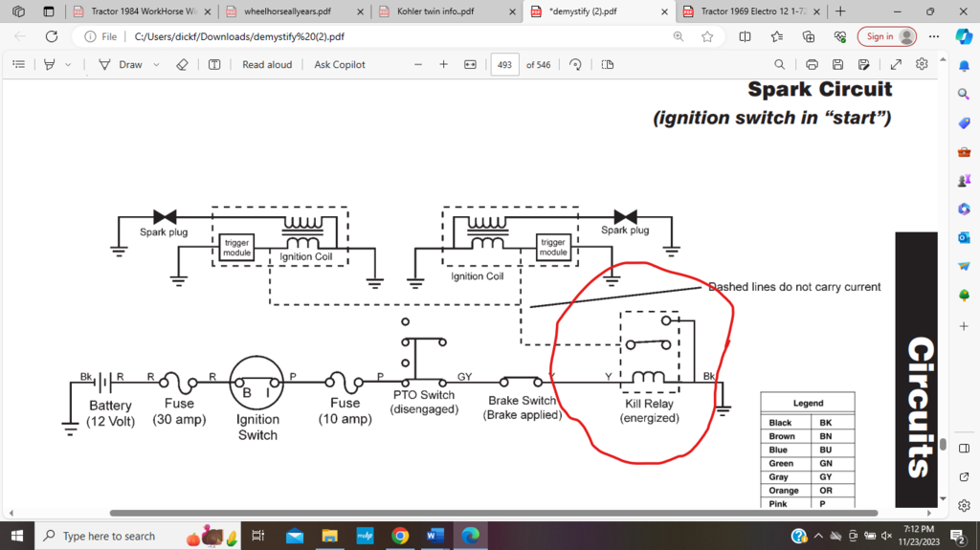Open the table of contents panel

[18, 65]
